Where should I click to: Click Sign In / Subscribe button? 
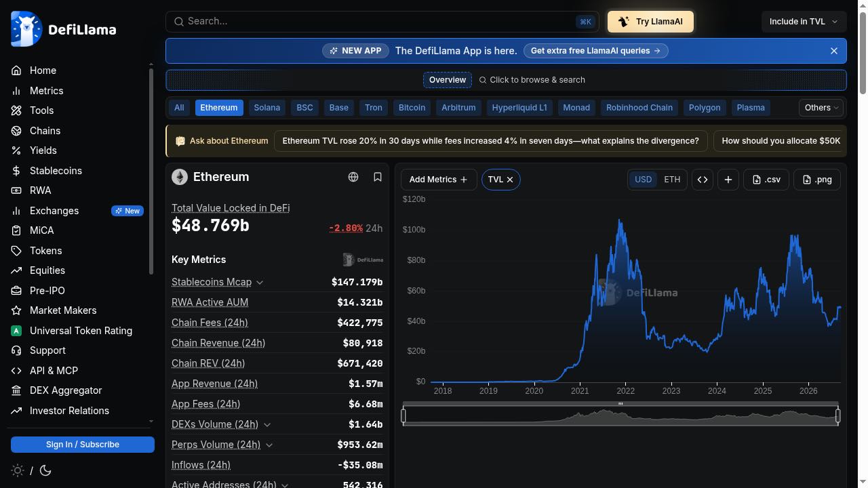(x=83, y=445)
